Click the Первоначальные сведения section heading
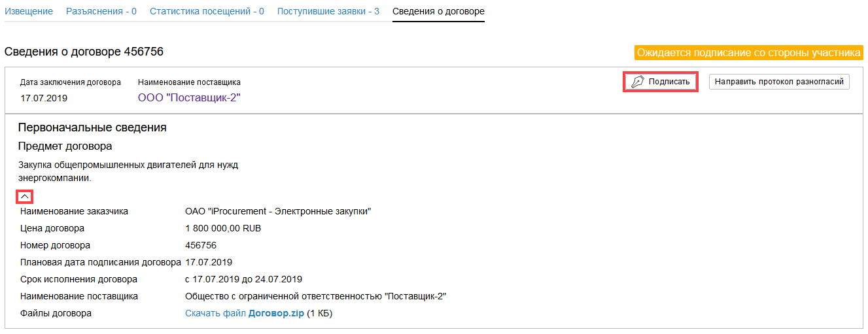 point(92,127)
